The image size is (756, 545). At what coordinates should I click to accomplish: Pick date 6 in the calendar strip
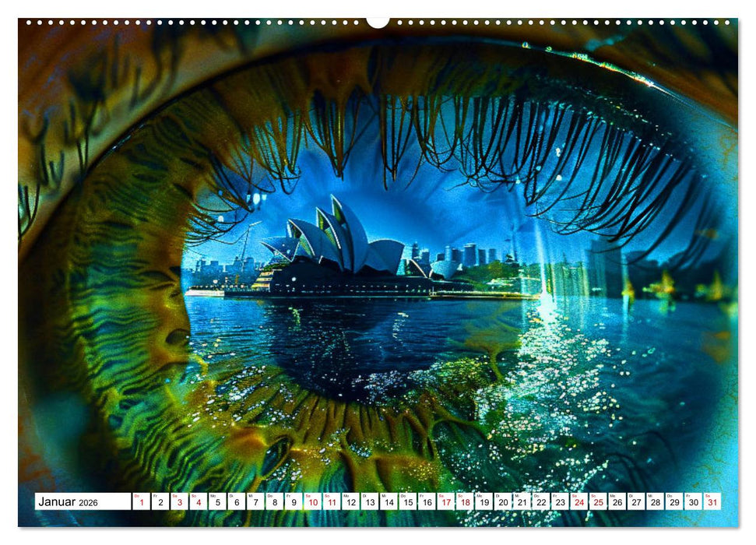(x=237, y=502)
